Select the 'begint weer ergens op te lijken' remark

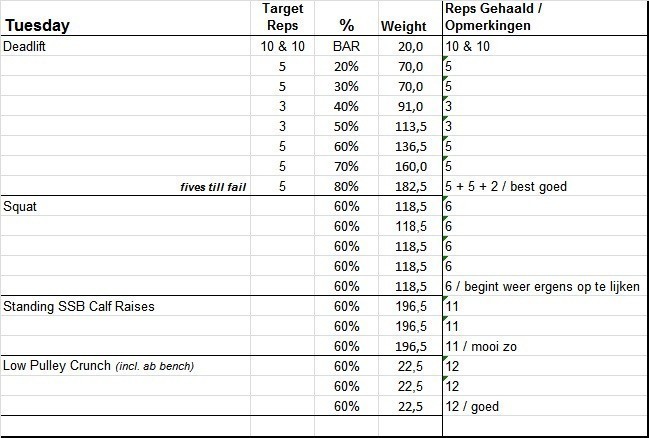pyautogui.click(x=544, y=286)
